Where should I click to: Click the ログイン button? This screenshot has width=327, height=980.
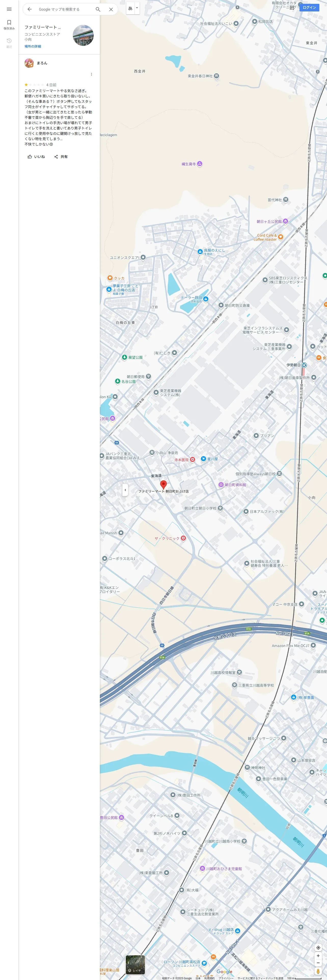point(309,7)
